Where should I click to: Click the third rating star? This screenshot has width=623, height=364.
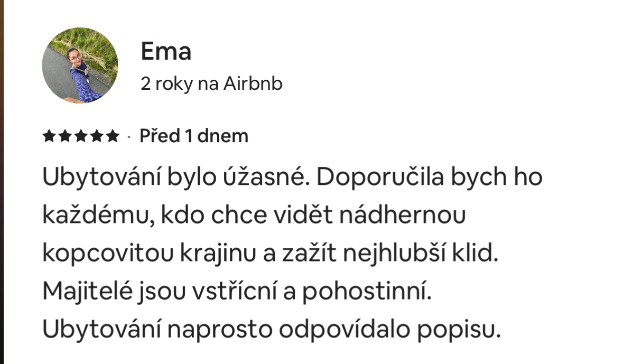pyautogui.click(x=81, y=136)
